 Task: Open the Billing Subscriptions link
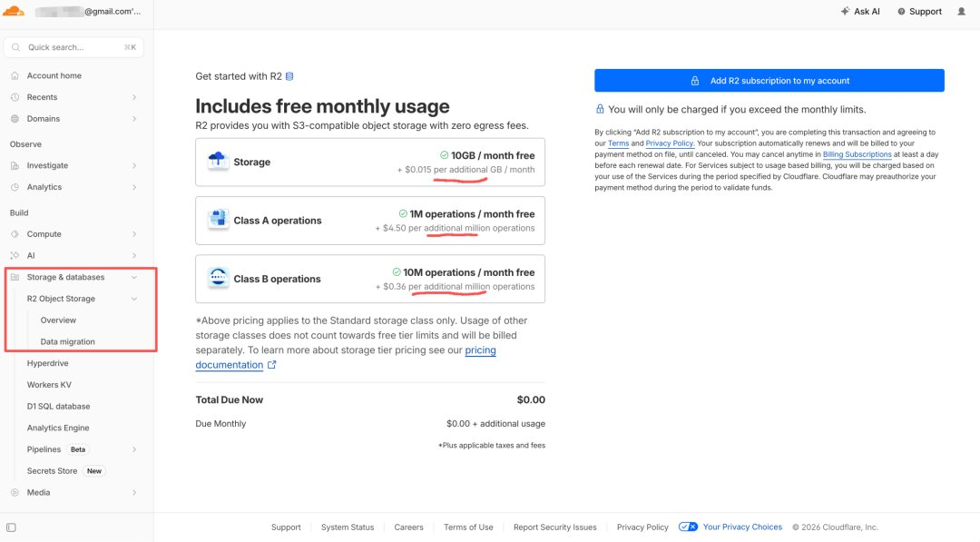[x=857, y=154]
